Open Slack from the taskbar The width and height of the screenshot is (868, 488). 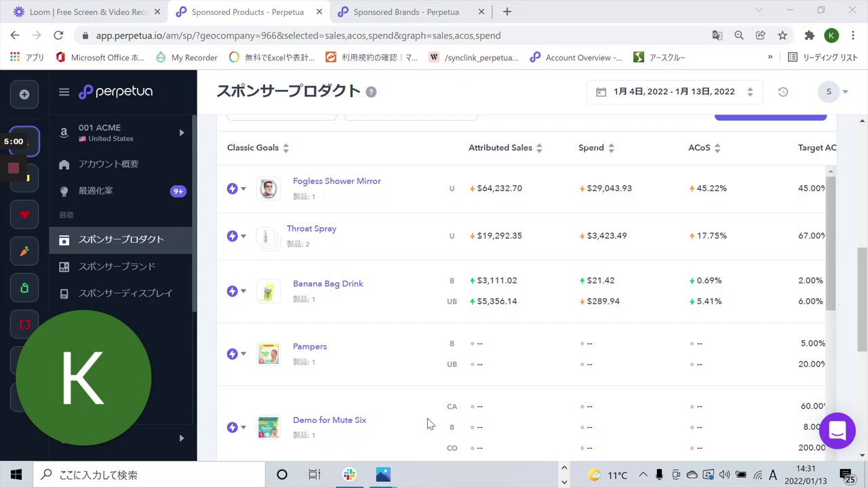(349, 474)
